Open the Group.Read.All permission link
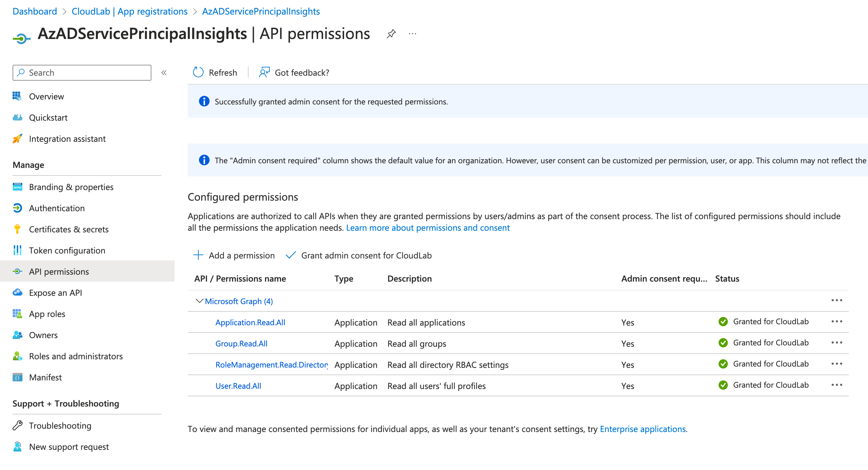This screenshot has height=470, width=868. [x=241, y=344]
